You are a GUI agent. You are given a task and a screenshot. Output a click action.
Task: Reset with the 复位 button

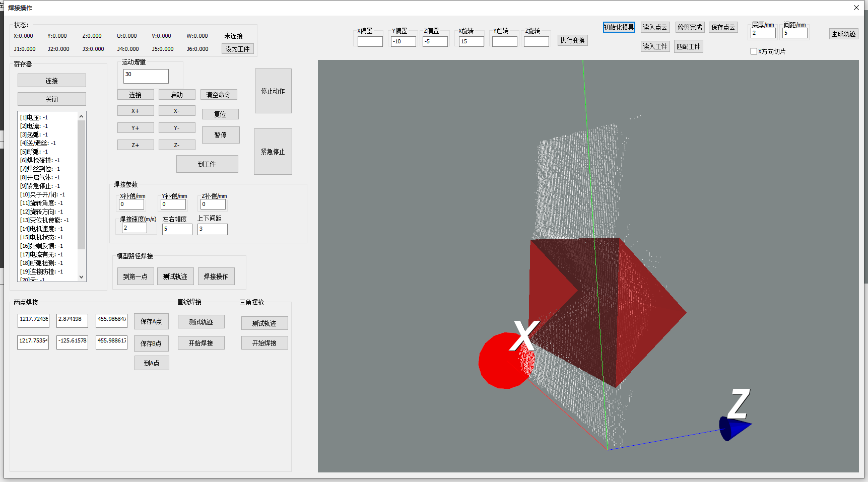pyautogui.click(x=220, y=114)
